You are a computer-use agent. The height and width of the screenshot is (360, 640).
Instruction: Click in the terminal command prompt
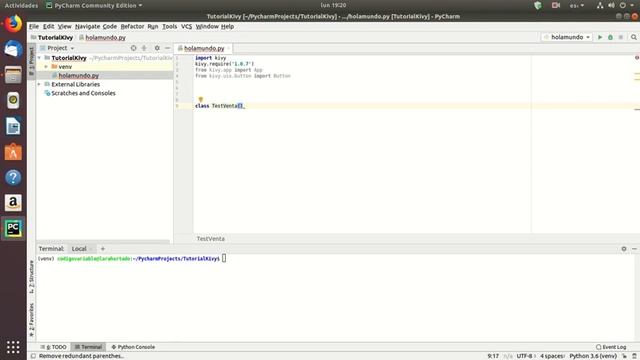pyautogui.click(x=224, y=258)
